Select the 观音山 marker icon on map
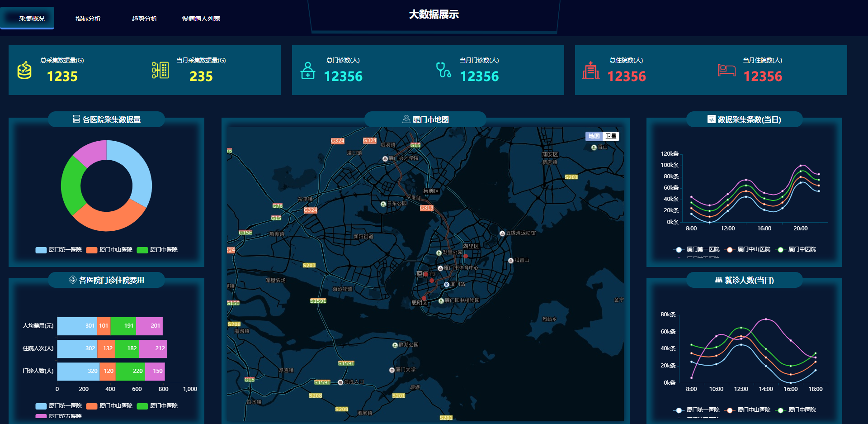The height and width of the screenshot is (424, 868). 511,260
